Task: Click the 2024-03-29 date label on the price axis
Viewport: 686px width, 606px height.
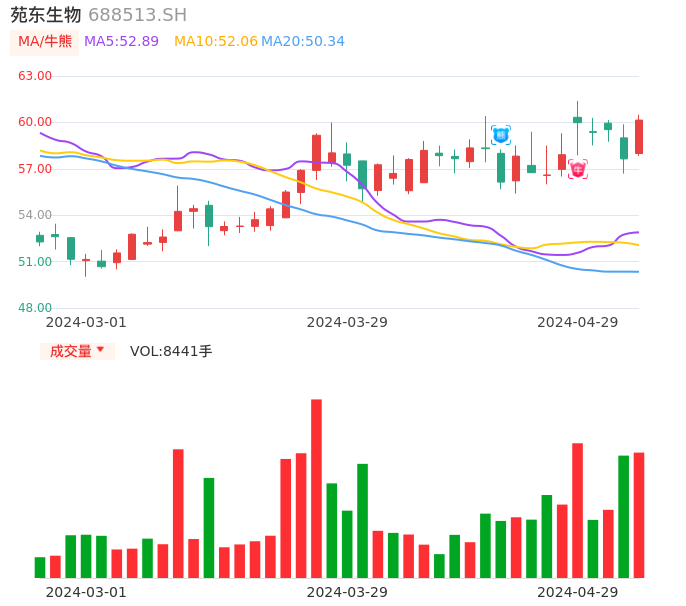Action: pos(347,322)
